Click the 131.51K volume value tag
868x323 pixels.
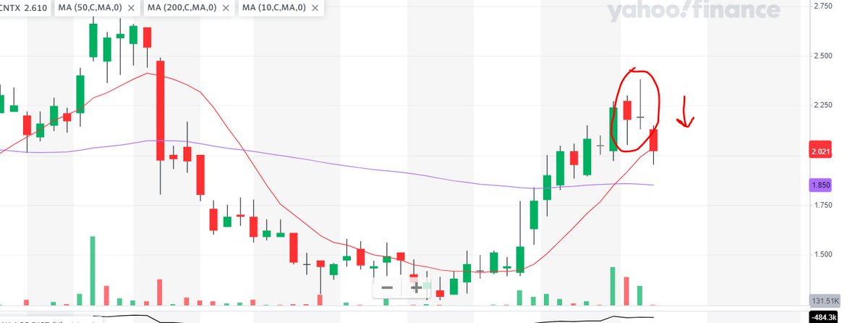pos(825,301)
